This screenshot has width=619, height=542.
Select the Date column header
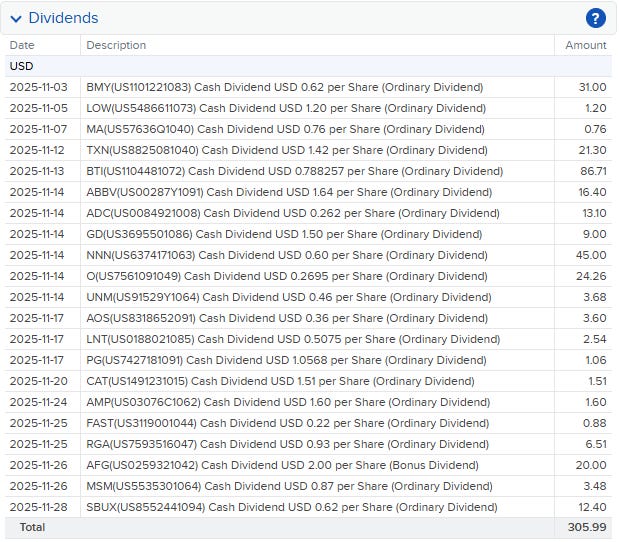point(22,45)
